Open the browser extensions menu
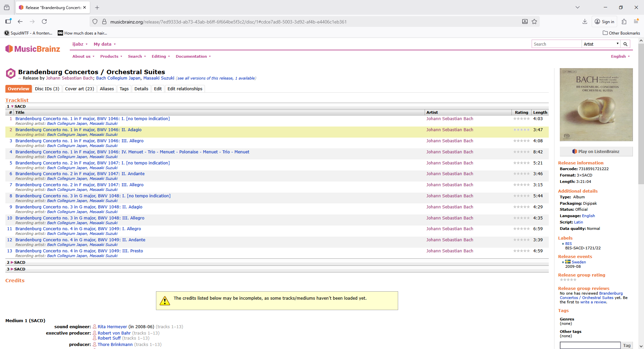Image resolution: width=644 pixels, height=349 pixels. [x=624, y=21]
